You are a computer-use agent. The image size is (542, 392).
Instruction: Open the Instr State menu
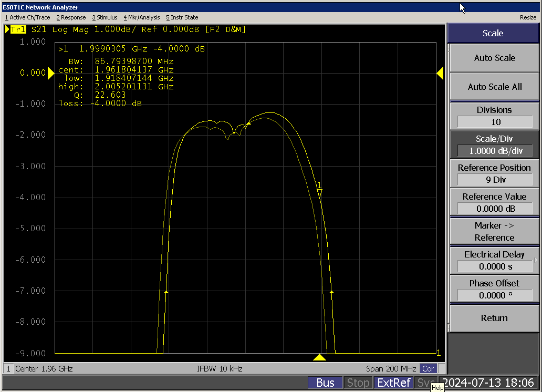182,17
